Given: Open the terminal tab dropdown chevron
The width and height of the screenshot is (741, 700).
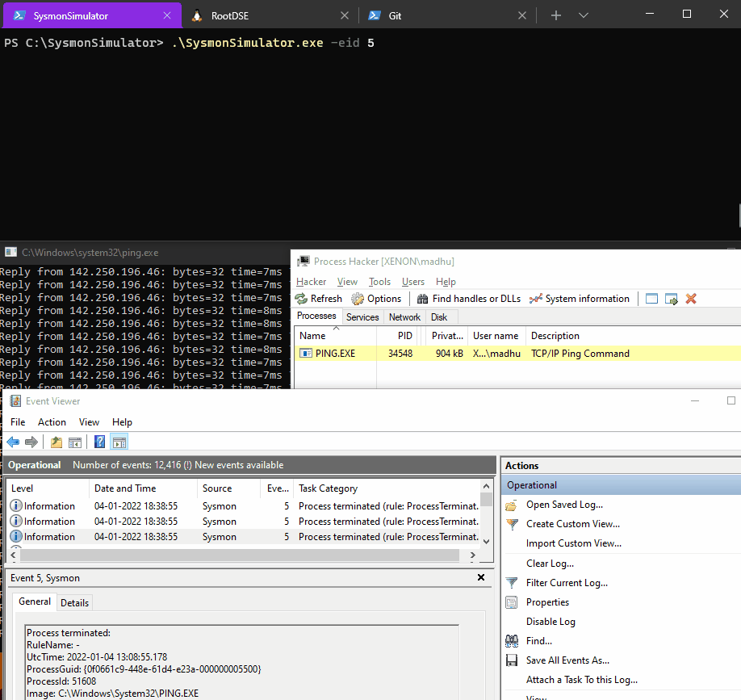Looking at the screenshot, I should coord(583,15).
